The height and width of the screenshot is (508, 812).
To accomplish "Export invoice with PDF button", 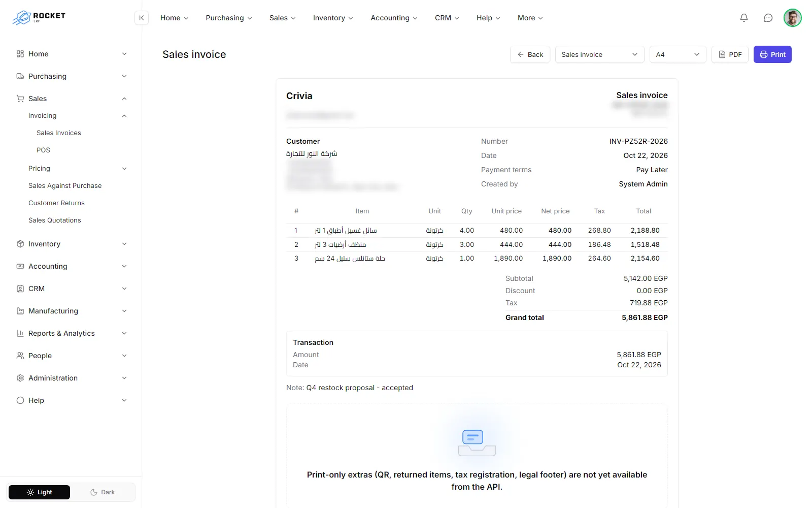I will 730,54.
